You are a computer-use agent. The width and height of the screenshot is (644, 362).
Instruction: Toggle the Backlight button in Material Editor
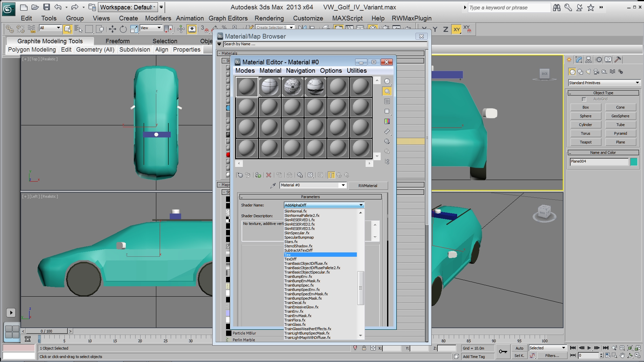pos(387,91)
